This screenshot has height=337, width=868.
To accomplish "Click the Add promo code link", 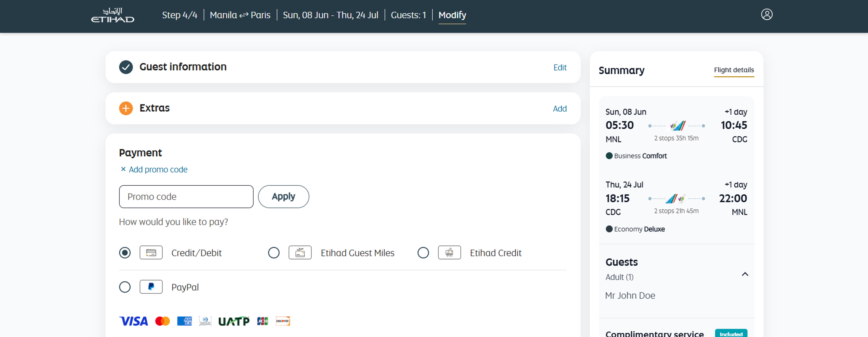I will 158,169.
